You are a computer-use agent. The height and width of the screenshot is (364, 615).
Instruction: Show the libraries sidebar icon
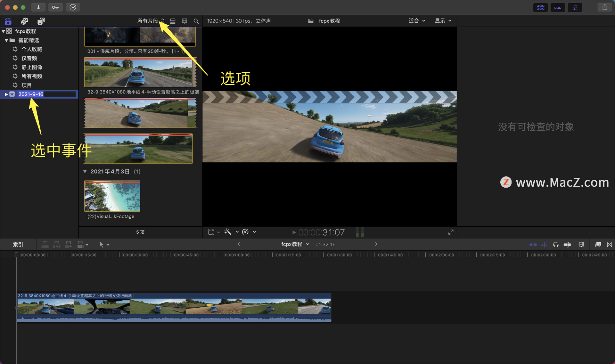coord(8,21)
